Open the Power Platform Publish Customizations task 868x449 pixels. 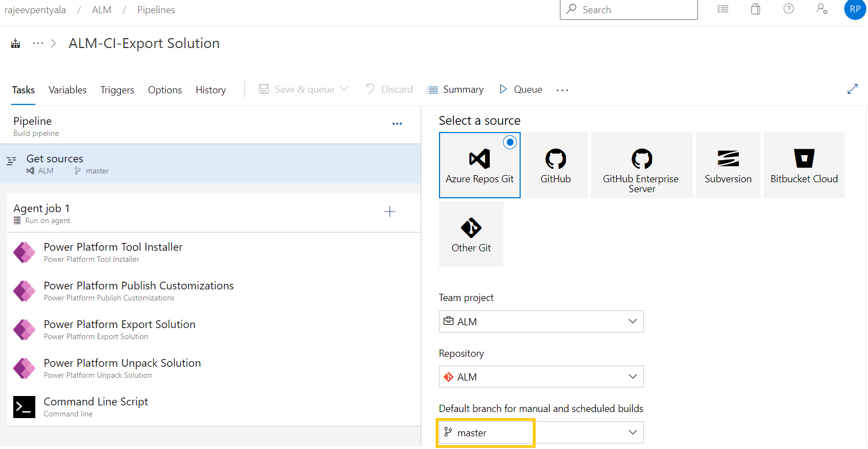tap(214, 290)
